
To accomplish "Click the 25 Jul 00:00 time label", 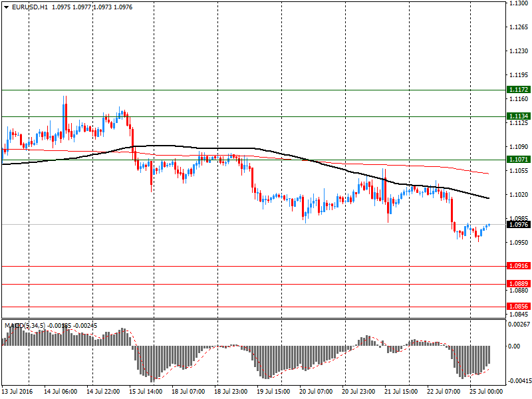I will tap(486, 392).
